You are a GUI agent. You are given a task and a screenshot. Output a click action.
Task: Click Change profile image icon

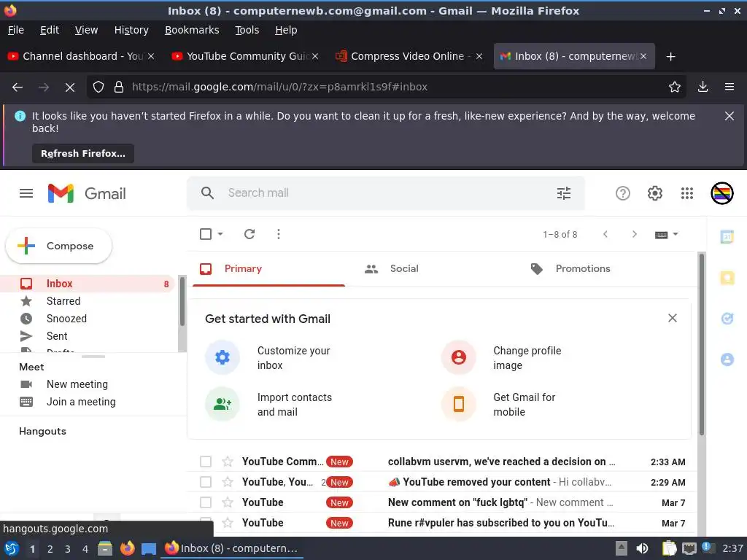point(458,357)
